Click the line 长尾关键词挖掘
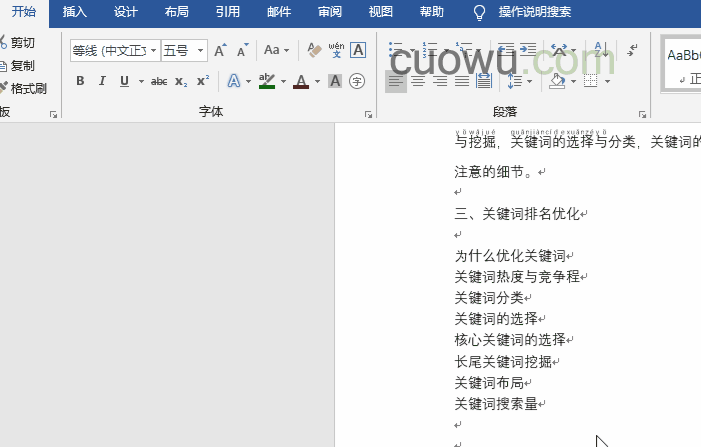 click(x=503, y=362)
